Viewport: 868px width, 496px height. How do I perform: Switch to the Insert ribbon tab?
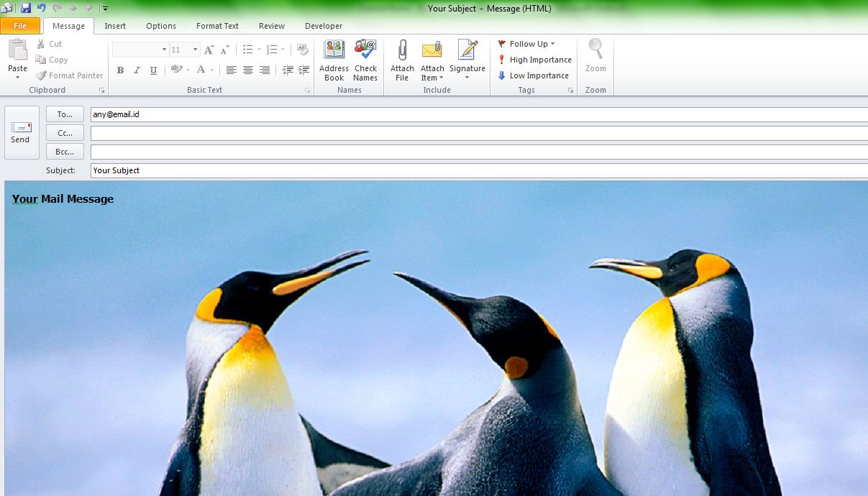[115, 26]
